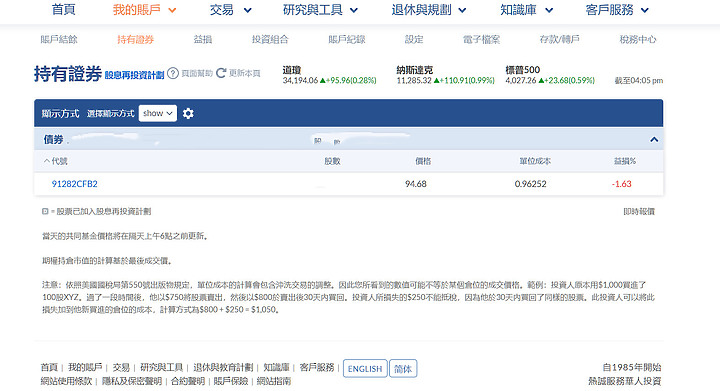Click the 標普500 index value 4,027.26
The width and height of the screenshot is (720, 391).
[x=521, y=80]
